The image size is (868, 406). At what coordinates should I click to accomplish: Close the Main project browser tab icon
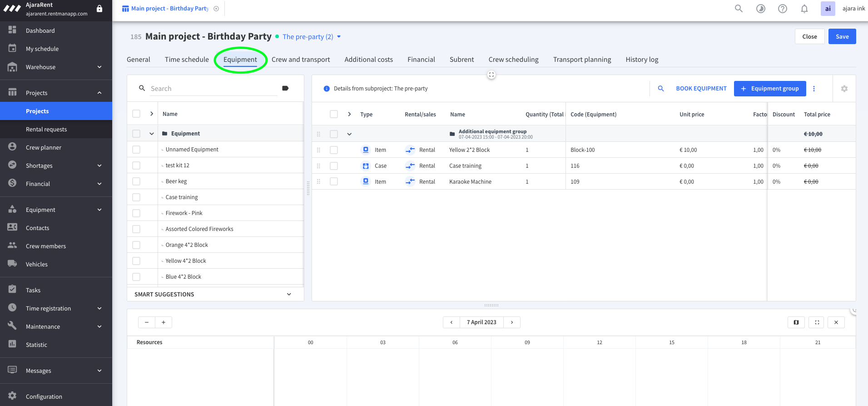[x=216, y=9]
